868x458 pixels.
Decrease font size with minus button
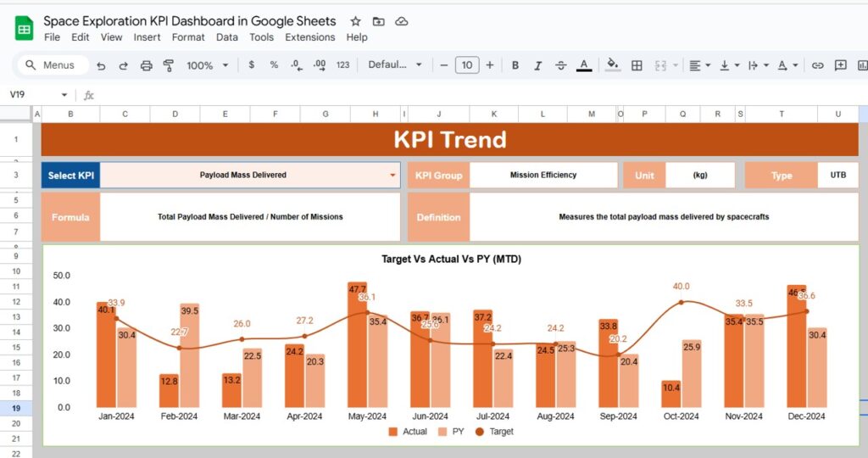point(444,64)
